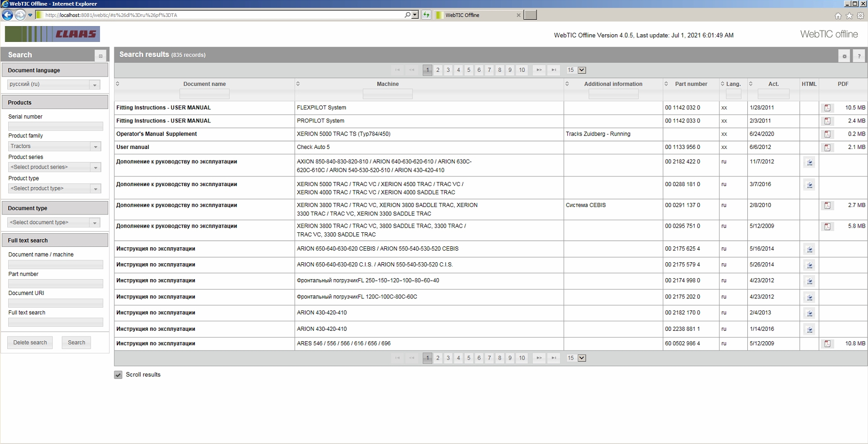This screenshot has height=444, width=868.
Task: Open PDF for part number 00 0295 751 0
Action: tap(827, 227)
